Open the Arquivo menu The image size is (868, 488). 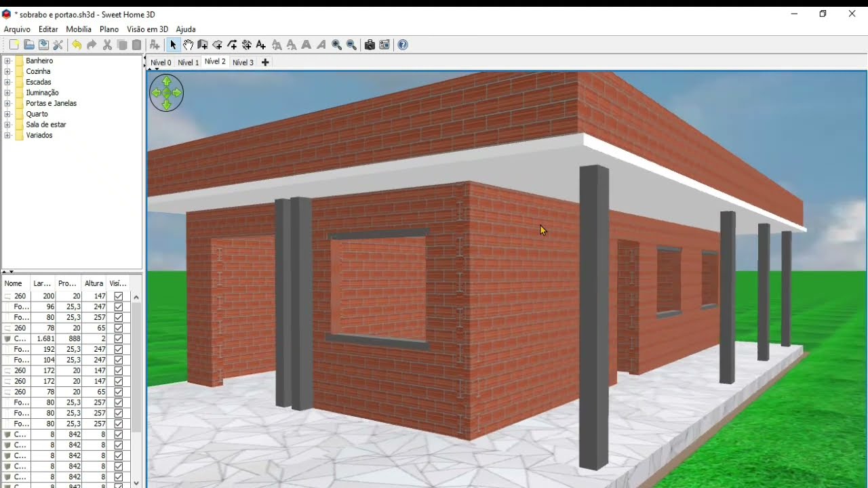tap(17, 29)
